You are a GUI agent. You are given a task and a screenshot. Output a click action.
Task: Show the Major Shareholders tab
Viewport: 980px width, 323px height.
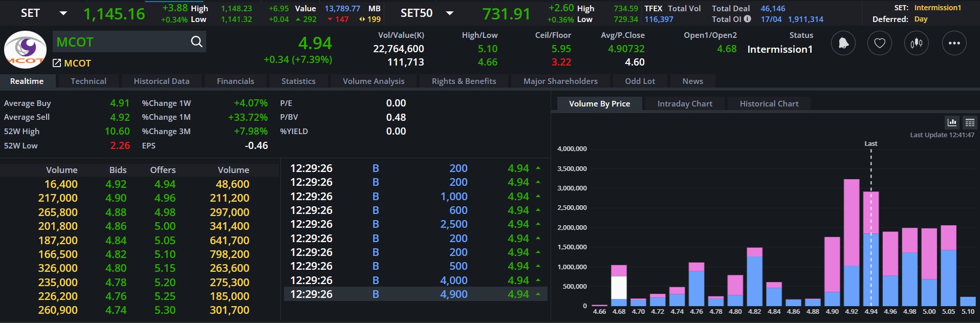(560, 81)
